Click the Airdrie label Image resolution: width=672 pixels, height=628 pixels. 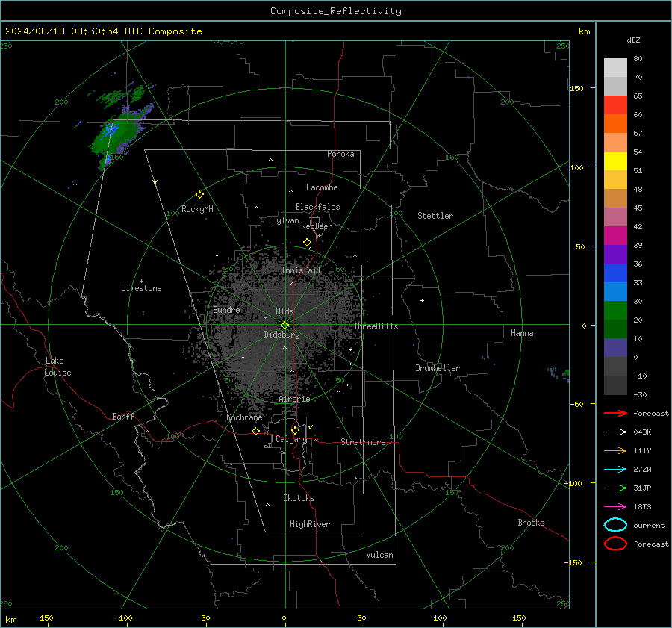(x=294, y=399)
